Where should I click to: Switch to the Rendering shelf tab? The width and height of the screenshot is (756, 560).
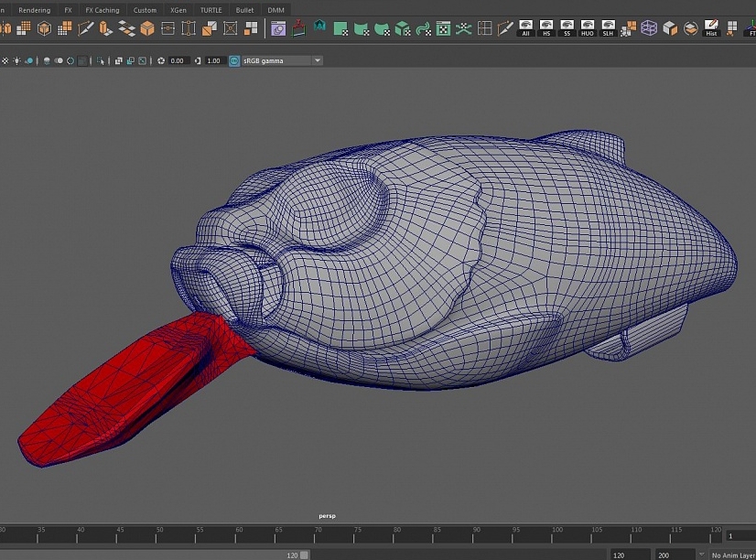[x=35, y=10]
